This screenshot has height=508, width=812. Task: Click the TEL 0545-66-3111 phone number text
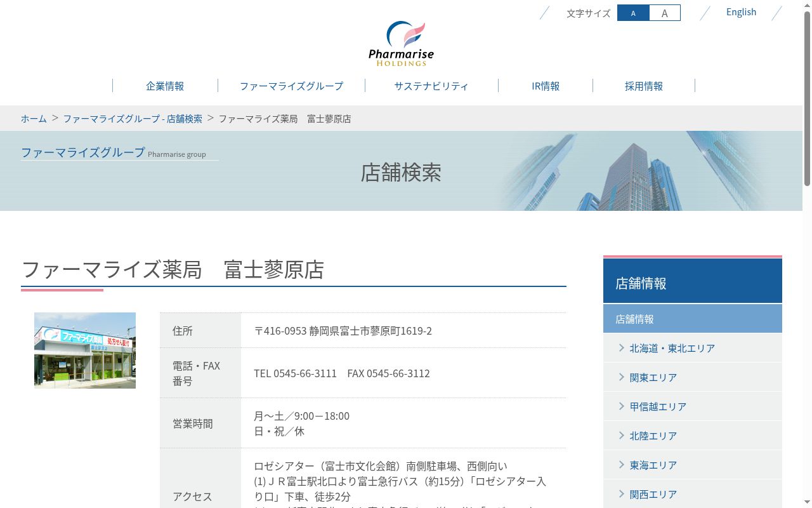[296, 373]
